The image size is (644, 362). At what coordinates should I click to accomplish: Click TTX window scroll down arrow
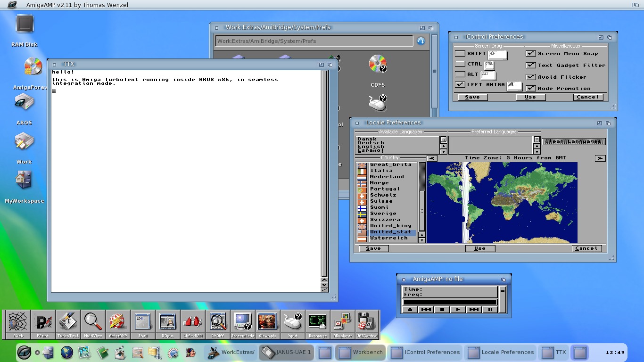pos(324,284)
